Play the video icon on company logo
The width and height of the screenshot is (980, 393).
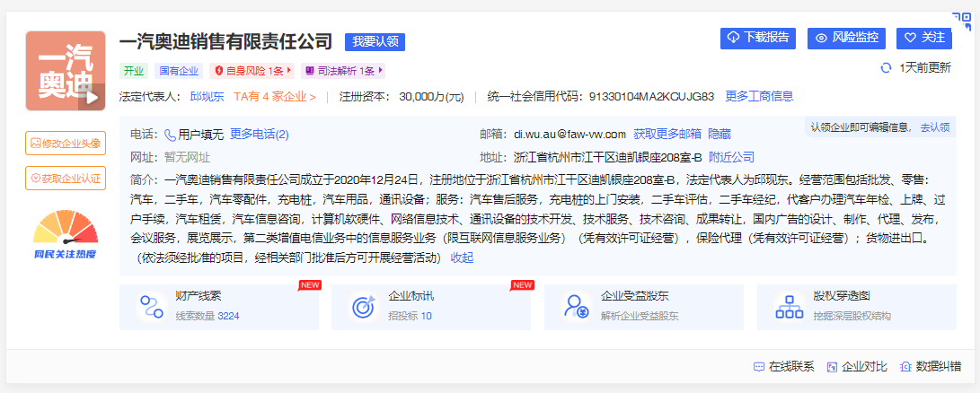(x=93, y=97)
